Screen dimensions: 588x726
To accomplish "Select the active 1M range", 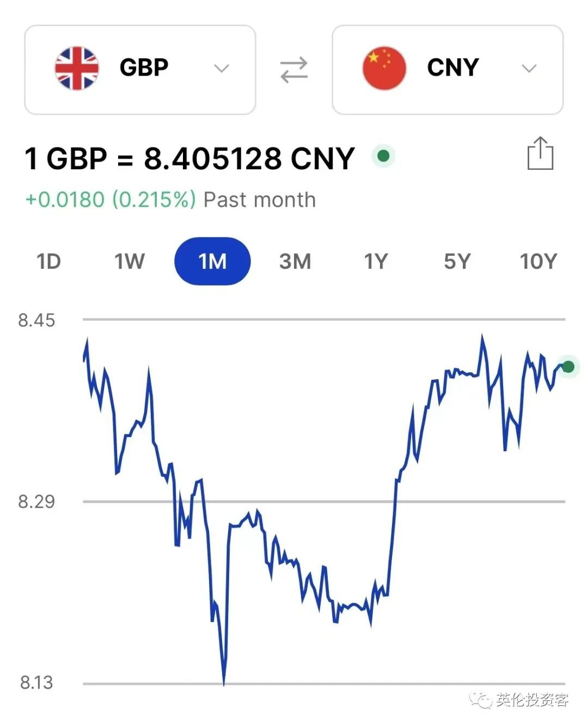I will pos(212,261).
